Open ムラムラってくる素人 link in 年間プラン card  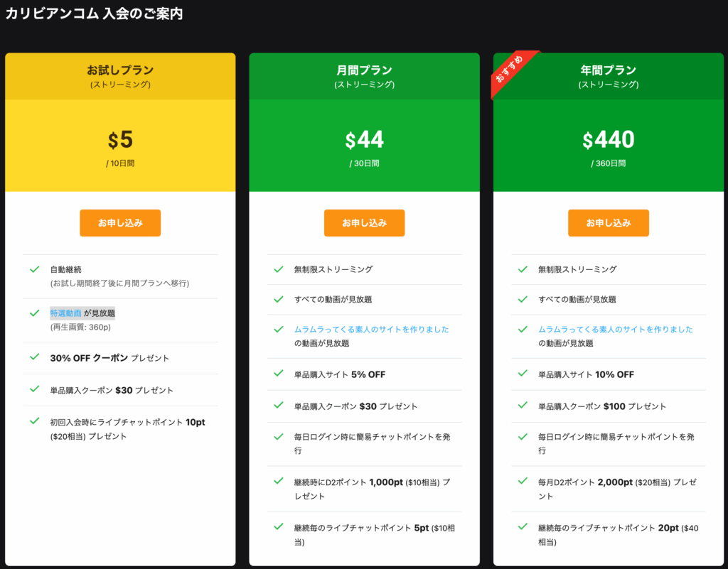(616, 329)
